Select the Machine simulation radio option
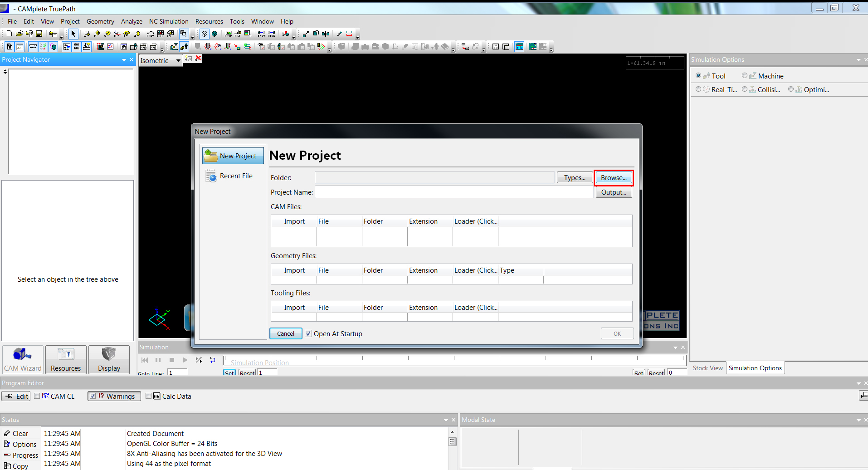Image resolution: width=868 pixels, height=470 pixels. click(x=745, y=76)
